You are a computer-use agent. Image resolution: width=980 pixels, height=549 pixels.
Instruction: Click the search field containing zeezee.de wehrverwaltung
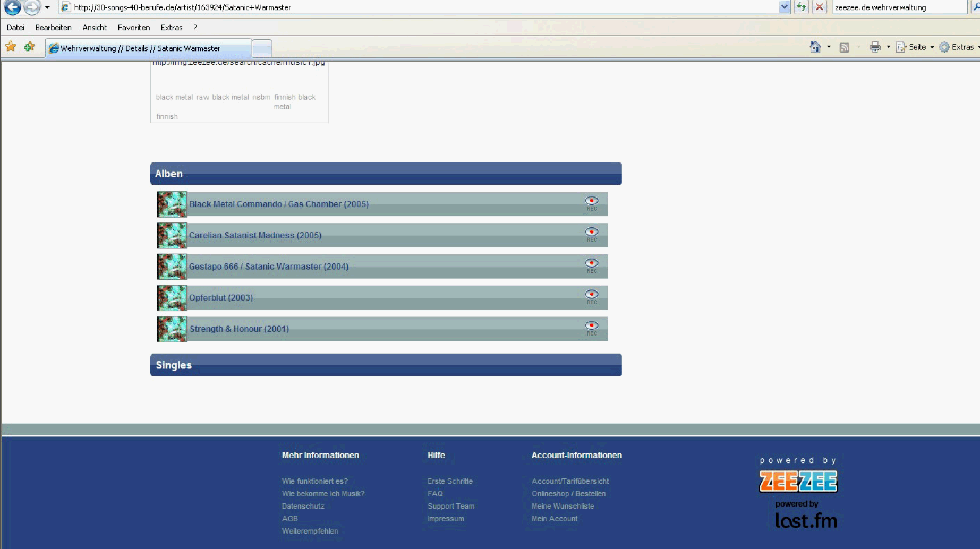pyautogui.click(x=898, y=7)
